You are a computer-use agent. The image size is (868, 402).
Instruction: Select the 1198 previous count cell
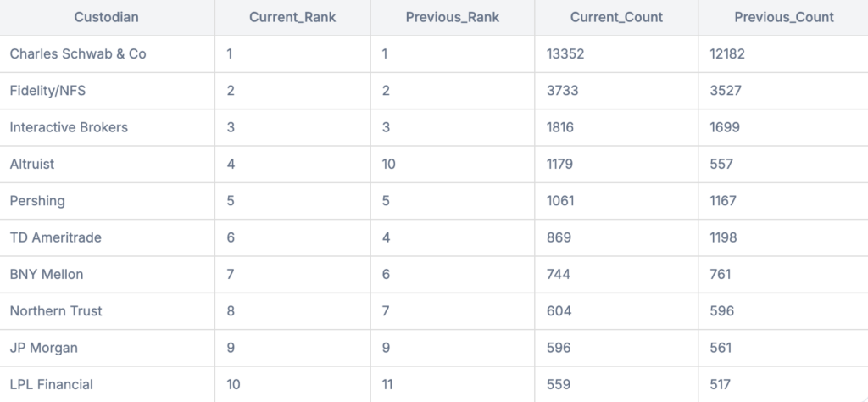[783, 237]
